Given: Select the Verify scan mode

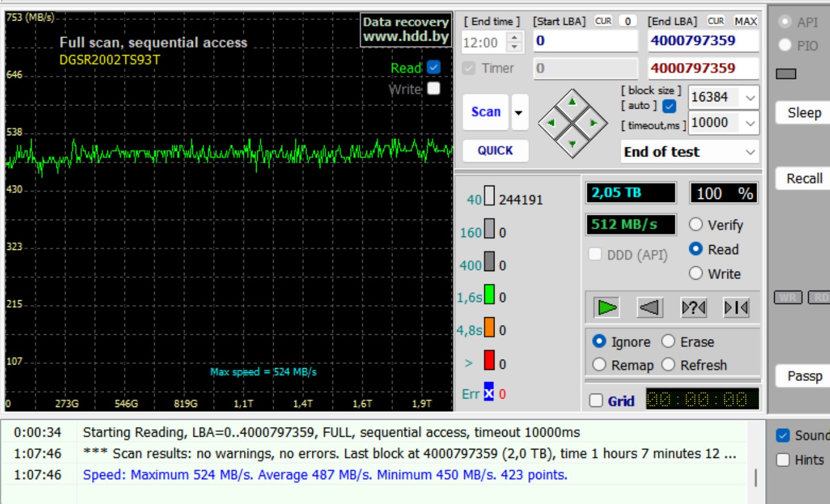Looking at the screenshot, I should click(x=696, y=224).
